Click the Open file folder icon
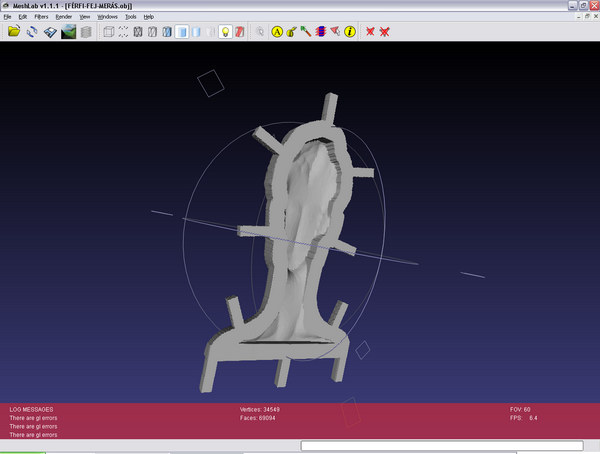The width and height of the screenshot is (600, 454). click(14, 32)
